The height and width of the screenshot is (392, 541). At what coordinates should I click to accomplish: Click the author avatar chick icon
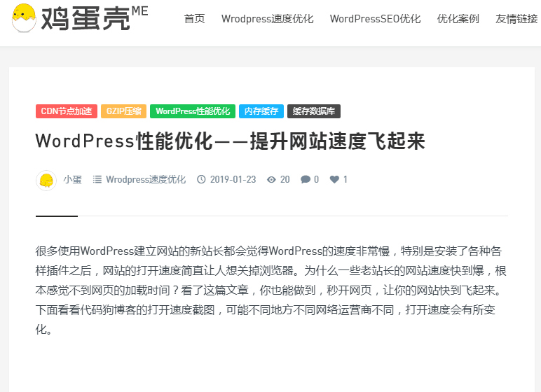(x=46, y=181)
